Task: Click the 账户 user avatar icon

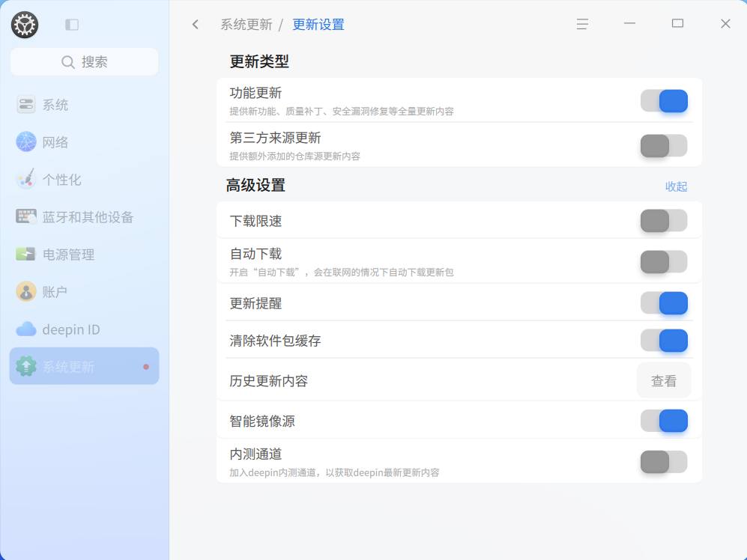Action: click(x=26, y=291)
